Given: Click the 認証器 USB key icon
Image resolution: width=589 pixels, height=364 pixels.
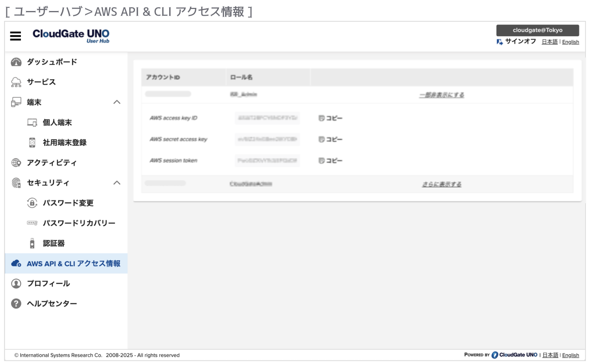Looking at the screenshot, I should pyautogui.click(x=32, y=243).
